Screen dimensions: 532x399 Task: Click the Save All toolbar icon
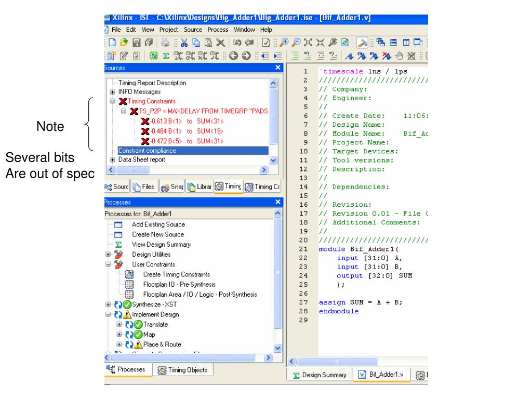(x=149, y=43)
